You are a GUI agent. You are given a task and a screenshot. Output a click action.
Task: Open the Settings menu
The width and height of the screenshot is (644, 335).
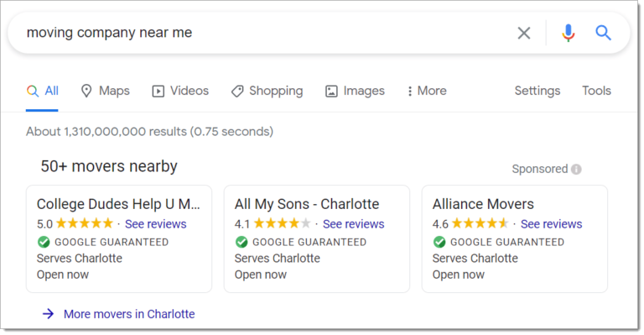coord(538,91)
